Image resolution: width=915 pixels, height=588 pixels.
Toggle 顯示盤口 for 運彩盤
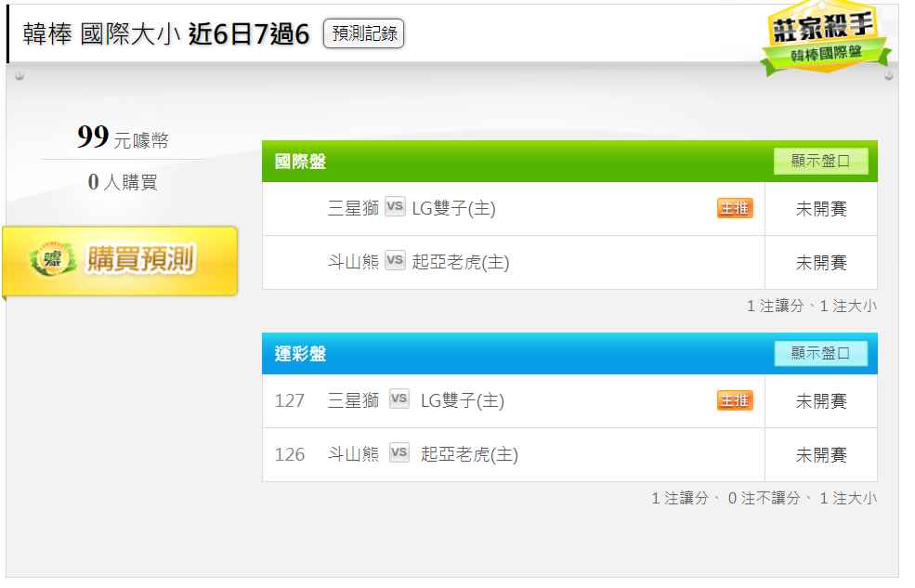820,354
